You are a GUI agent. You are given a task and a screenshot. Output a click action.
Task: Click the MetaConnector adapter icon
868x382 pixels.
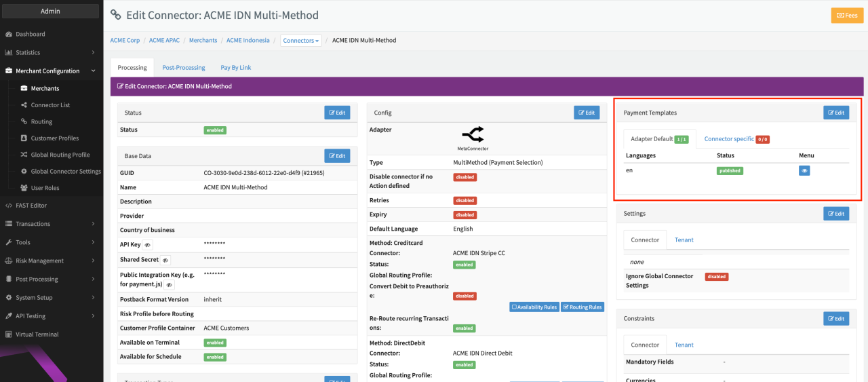coord(473,134)
